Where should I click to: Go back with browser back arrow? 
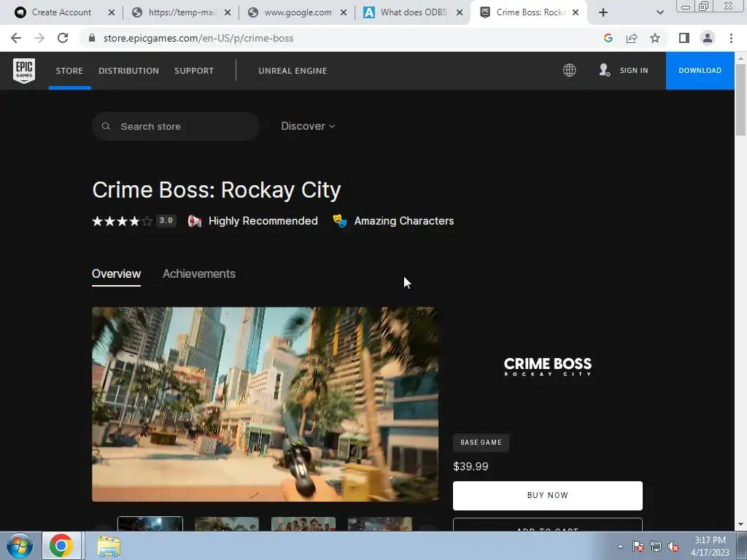click(16, 38)
